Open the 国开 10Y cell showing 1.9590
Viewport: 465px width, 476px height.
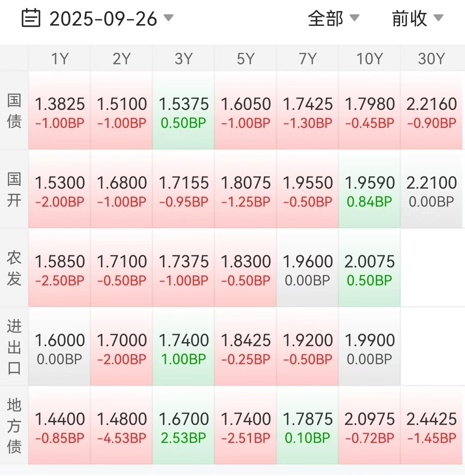pos(369,189)
